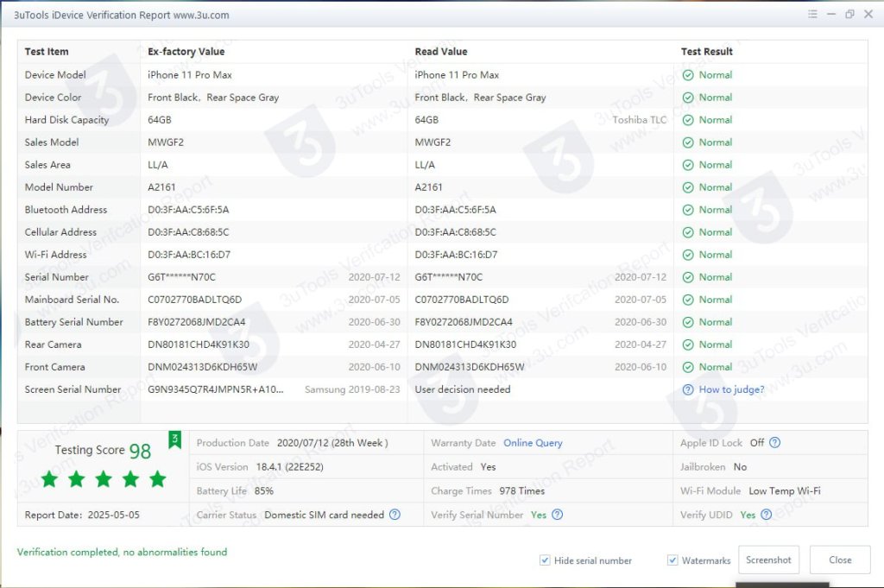Select the Low Temp Wi-Fi module value
The width and height of the screenshot is (884, 588).
point(784,491)
